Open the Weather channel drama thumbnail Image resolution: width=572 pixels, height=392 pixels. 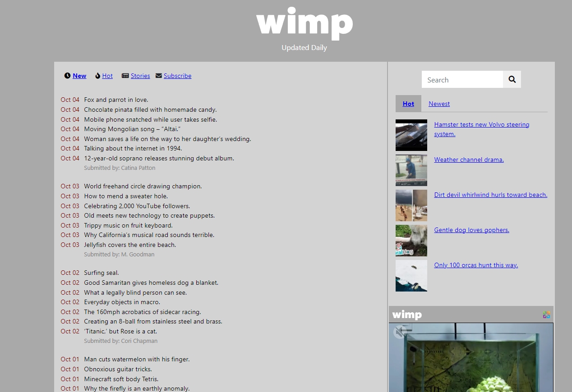pyautogui.click(x=411, y=170)
